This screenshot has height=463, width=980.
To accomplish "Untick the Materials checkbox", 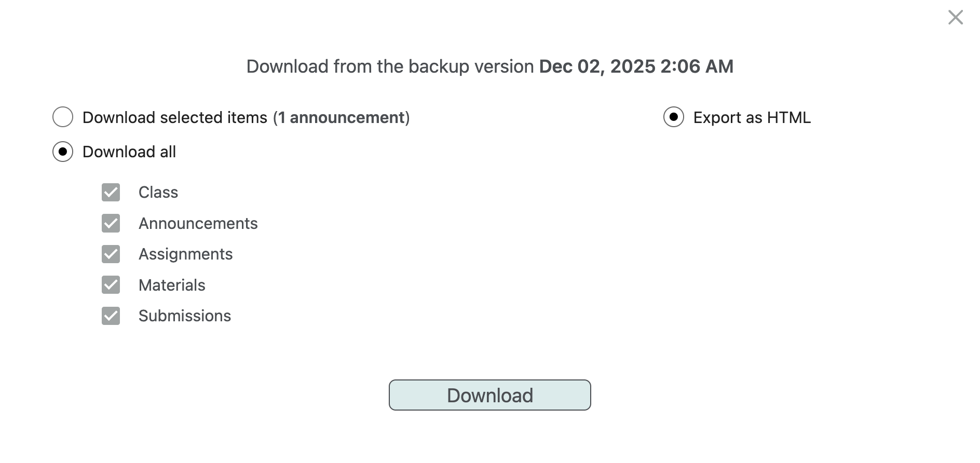I will coord(111,285).
